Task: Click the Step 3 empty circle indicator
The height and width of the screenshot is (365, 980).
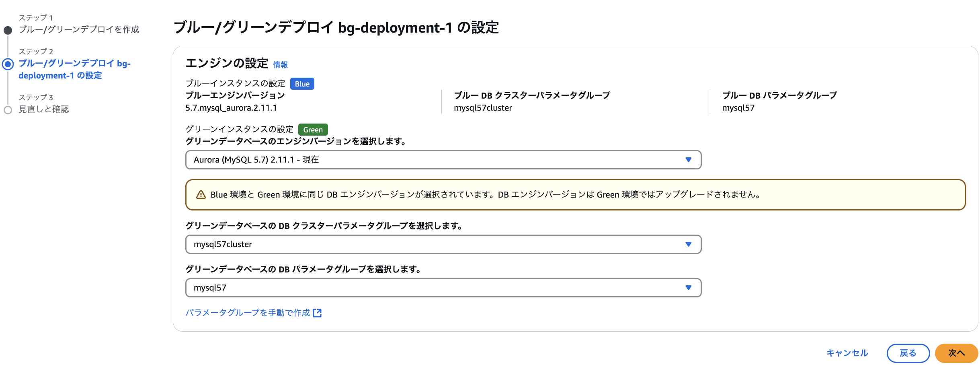Action: click(8, 110)
